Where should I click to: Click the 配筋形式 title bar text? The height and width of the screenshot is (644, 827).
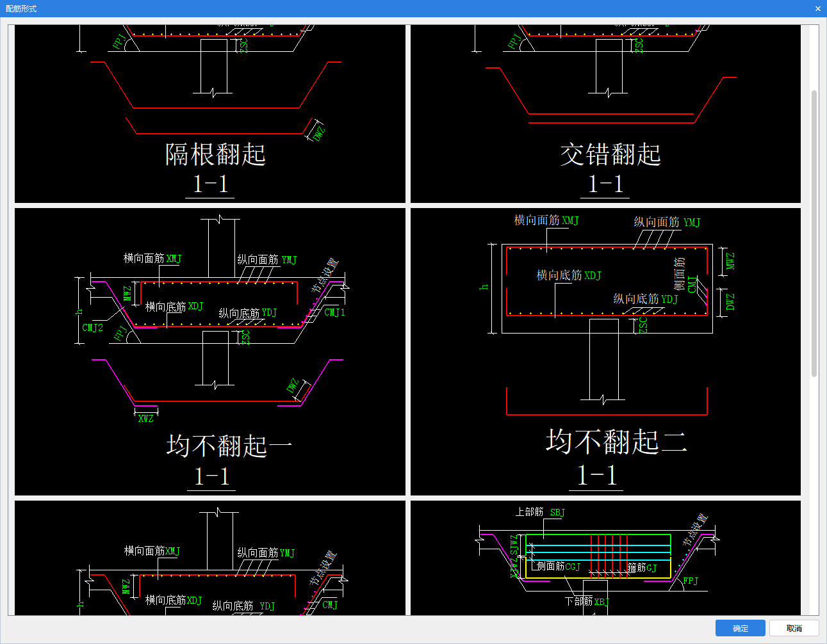tap(21, 8)
